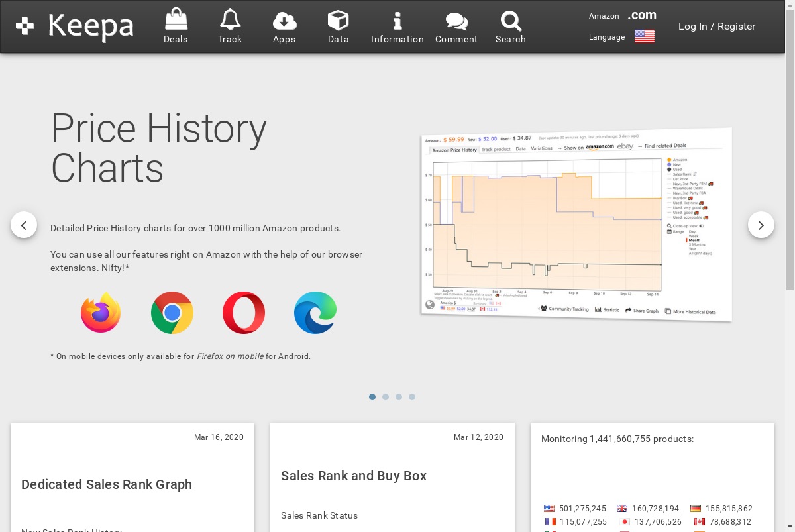
Task: Click the Mar 12, 2020 date
Action: coord(478,437)
